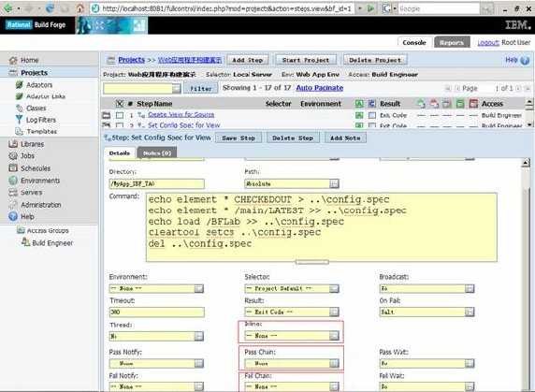Click the green go arrow beside the URL
The height and width of the screenshot is (392, 535).
coord(370,8)
